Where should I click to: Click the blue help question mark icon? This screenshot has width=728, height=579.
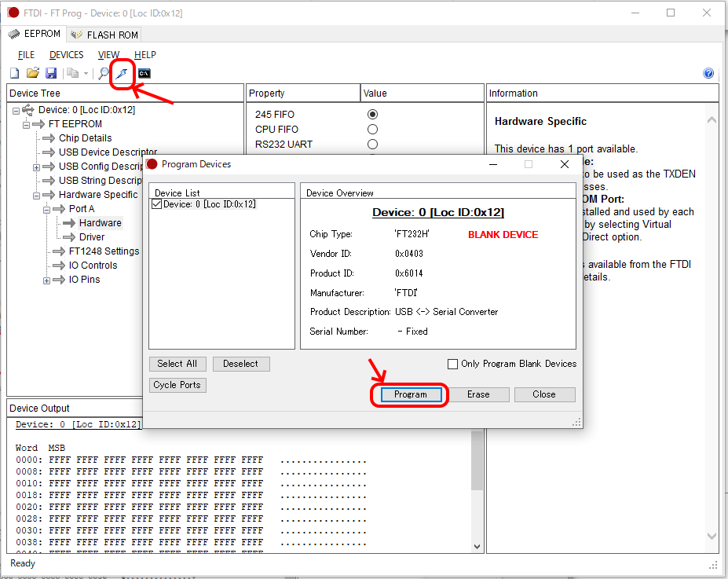coord(708,73)
